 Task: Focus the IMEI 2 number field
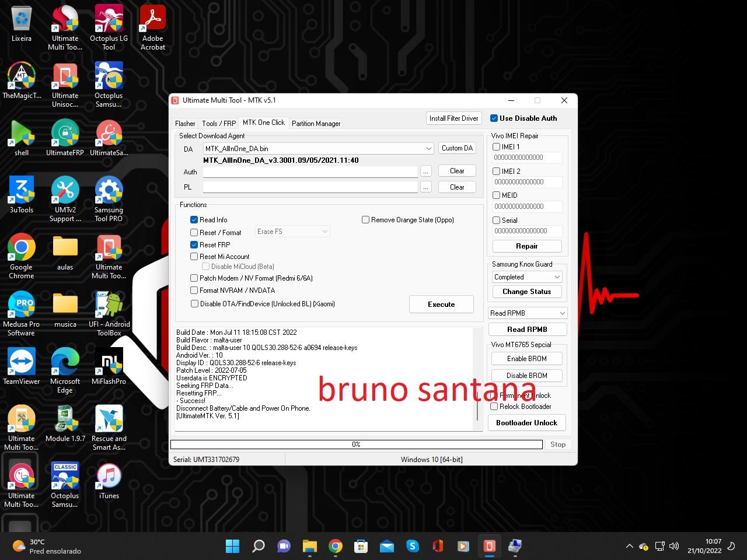(x=527, y=182)
